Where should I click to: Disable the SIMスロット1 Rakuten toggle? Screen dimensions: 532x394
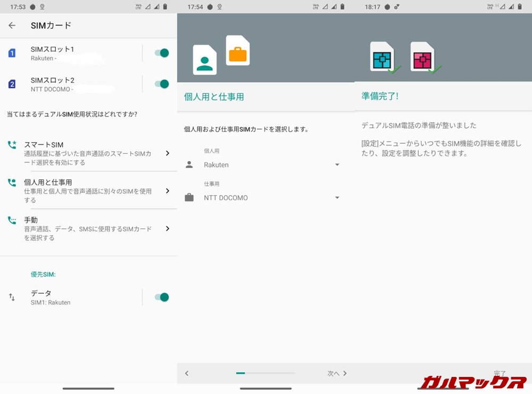pos(161,53)
